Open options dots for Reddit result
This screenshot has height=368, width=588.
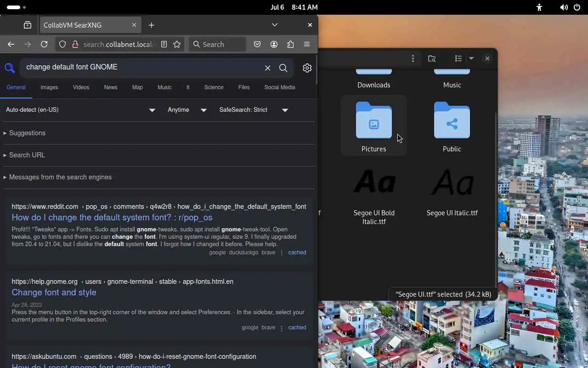tap(282, 253)
